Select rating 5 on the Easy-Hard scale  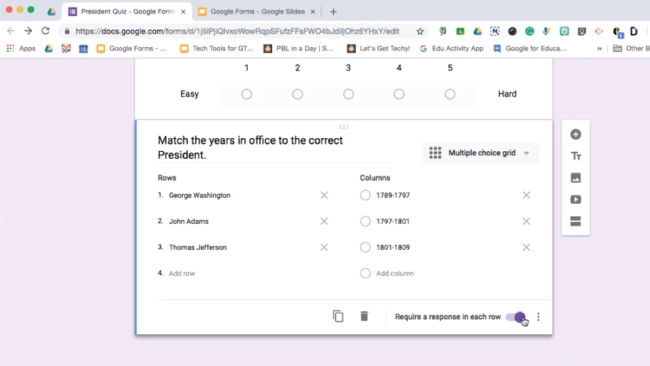coord(450,94)
